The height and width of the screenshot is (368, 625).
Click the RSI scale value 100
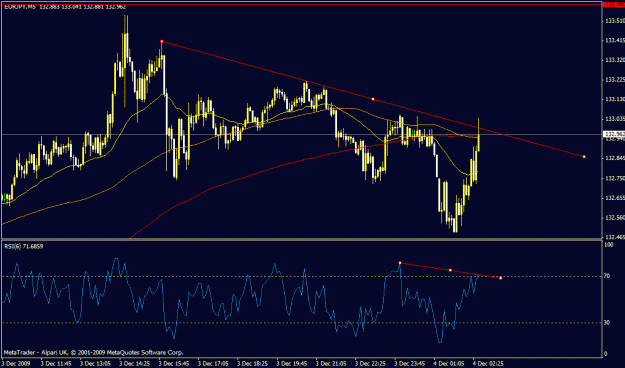click(609, 245)
